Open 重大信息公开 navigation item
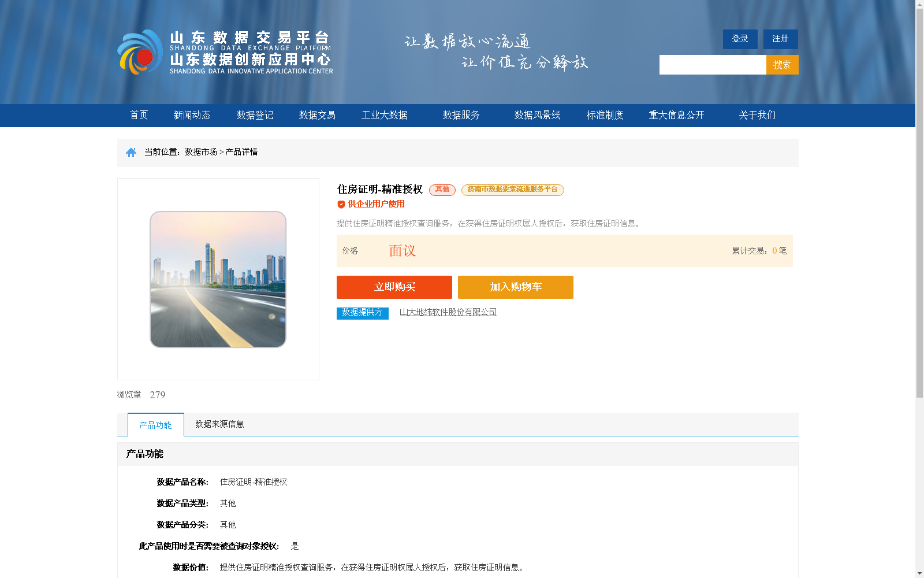Viewport: 924px width, 578px height. pyautogui.click(x=676, y=115)
